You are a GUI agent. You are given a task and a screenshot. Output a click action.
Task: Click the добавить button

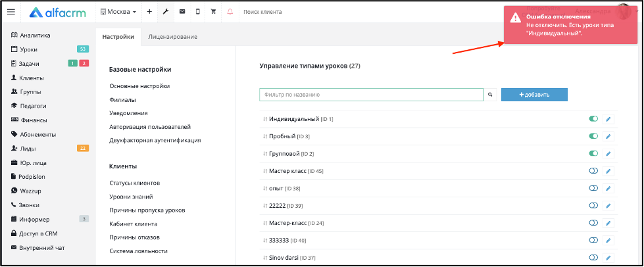coord(534,95)
